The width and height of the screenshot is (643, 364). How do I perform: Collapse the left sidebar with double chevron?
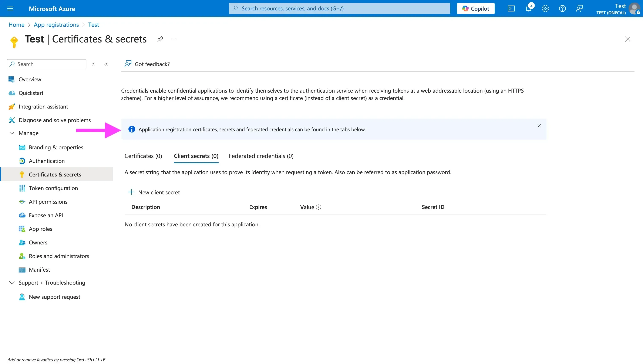point(106,64)
